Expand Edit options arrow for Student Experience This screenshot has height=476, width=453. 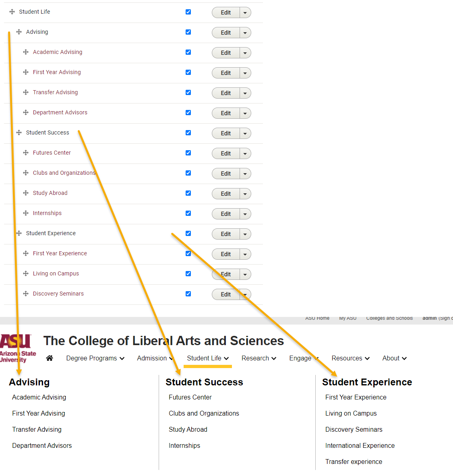click(245, 234)
